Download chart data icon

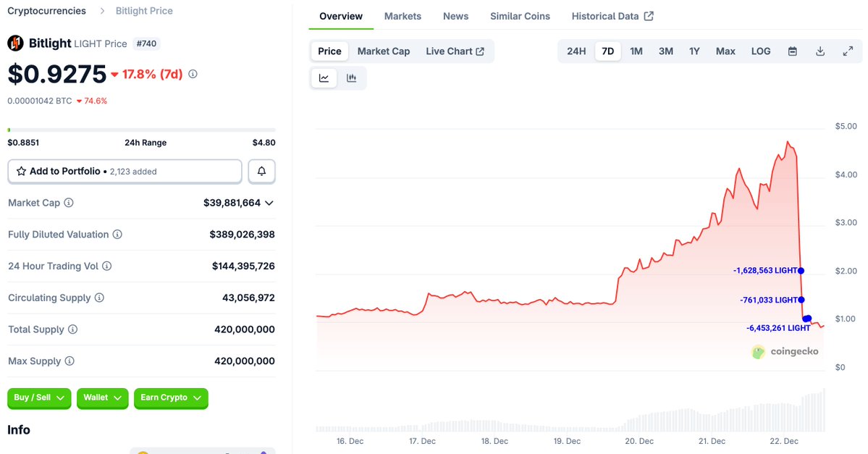click(820, 51)
